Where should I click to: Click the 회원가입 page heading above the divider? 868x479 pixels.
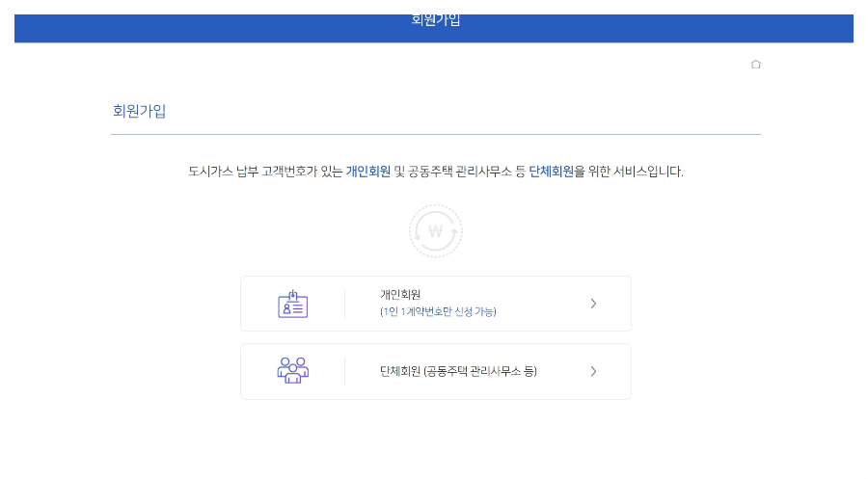[x=140, y=111]
